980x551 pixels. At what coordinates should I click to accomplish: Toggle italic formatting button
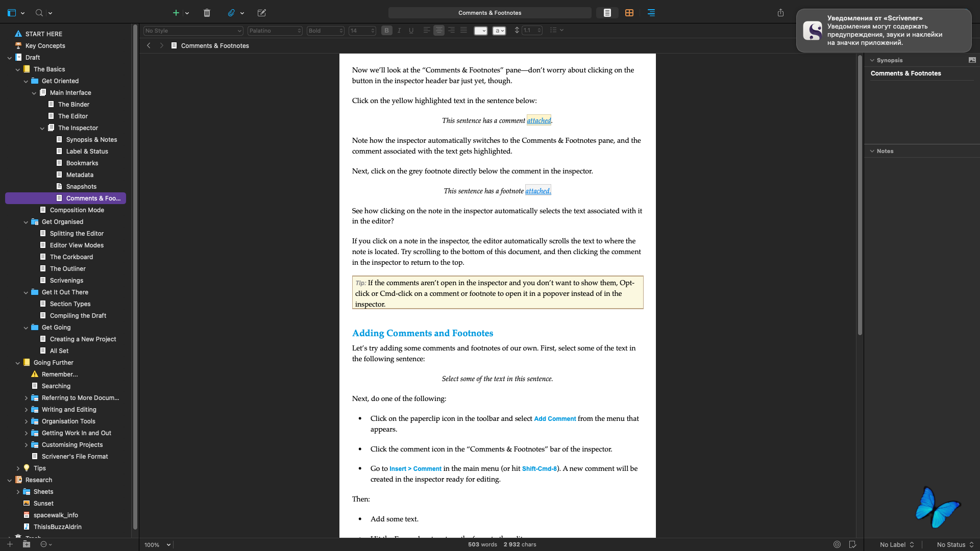pyautogui.click(x=399, y=31)
